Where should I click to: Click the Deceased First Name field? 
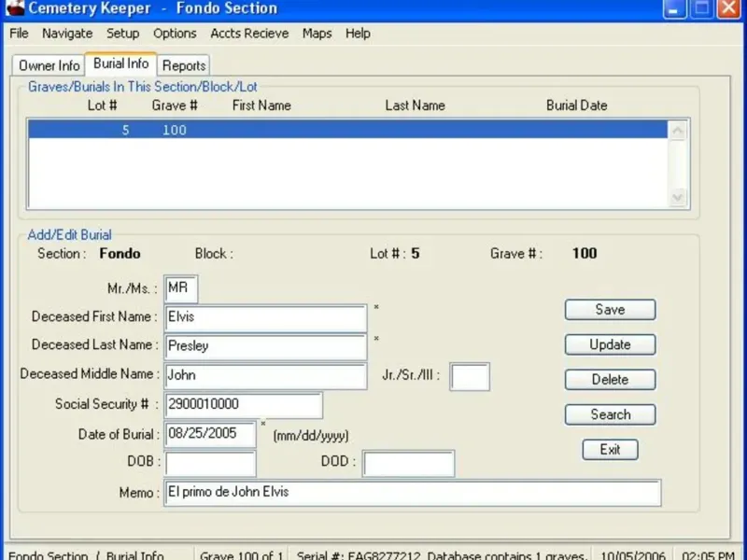(266, 318)
